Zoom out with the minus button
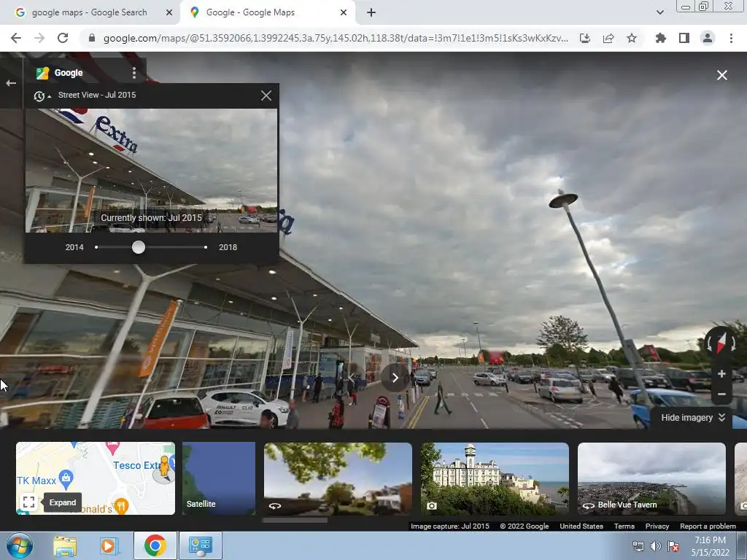Viewport: 747px width, 560px height. [721, 394]
